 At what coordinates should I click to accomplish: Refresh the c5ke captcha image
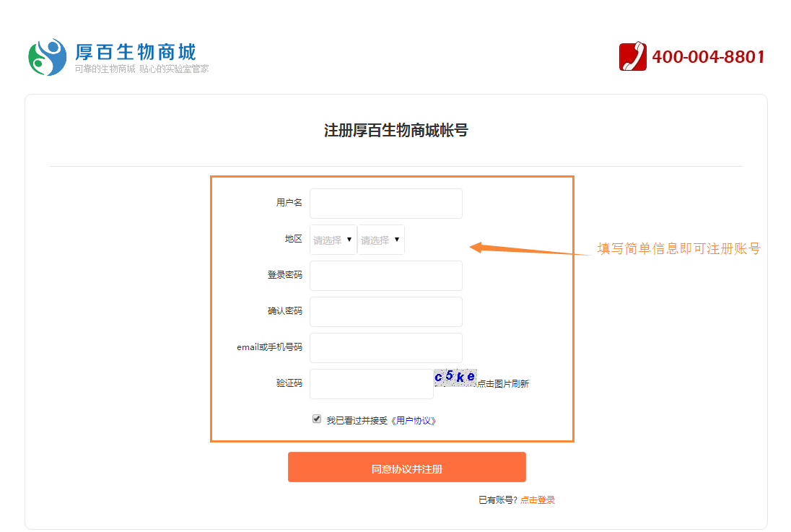[x=455, y=377]
